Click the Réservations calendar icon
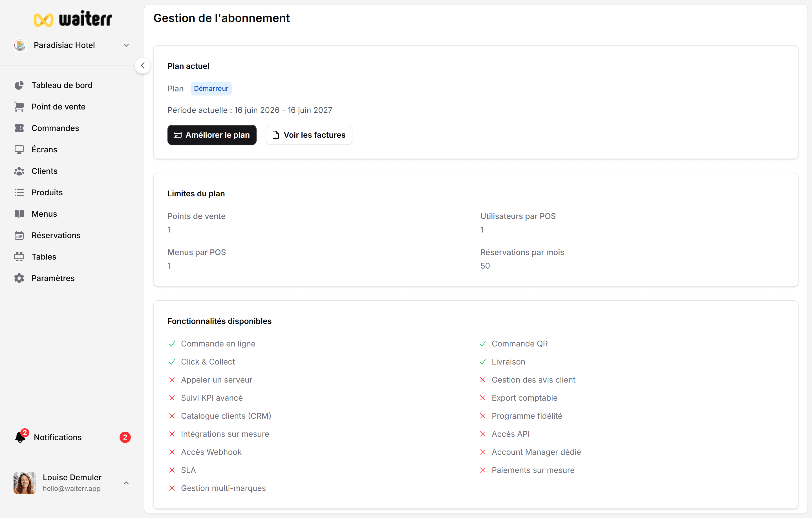The width and height of the screenshot is (812, 518). coord(19,235)
